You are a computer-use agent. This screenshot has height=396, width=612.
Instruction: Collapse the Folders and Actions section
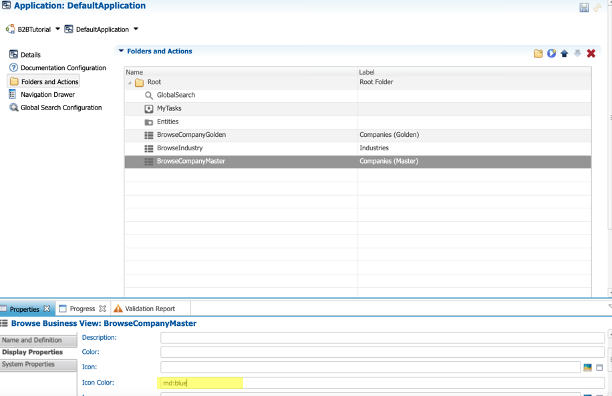[x=121, y=51]
